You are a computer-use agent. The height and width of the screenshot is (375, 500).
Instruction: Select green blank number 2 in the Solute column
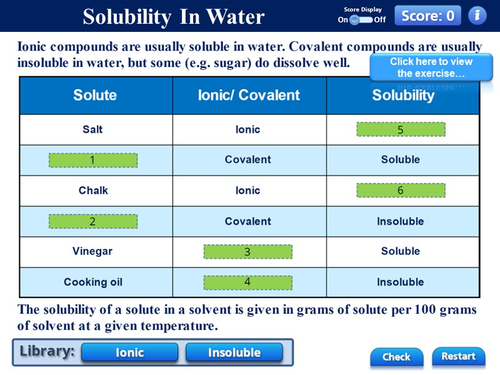(93, 222)
